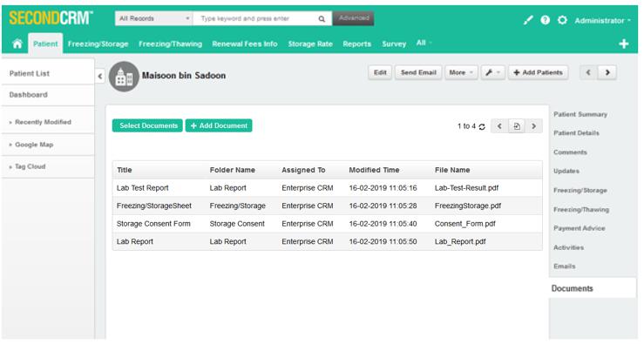Open Dashboard in sidebar
Image resolution: width=644 pixels, height=344 pixels.
29,95
